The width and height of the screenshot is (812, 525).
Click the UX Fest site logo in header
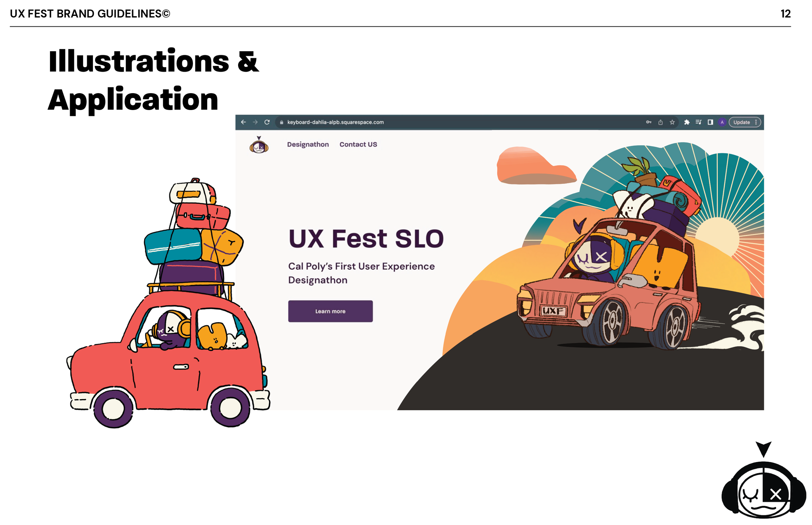[x=259, y=145]
